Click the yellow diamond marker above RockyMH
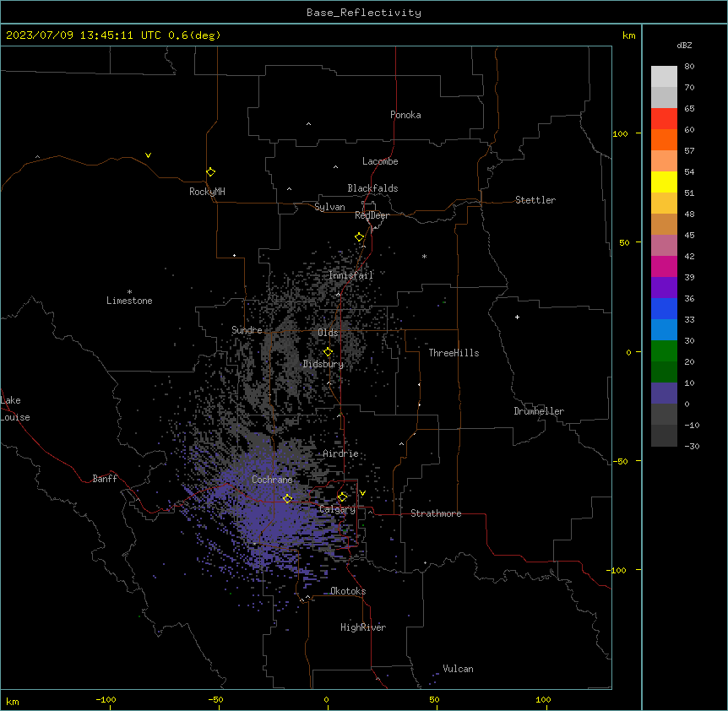Screen dimensions: 728x711 [210, 172]
